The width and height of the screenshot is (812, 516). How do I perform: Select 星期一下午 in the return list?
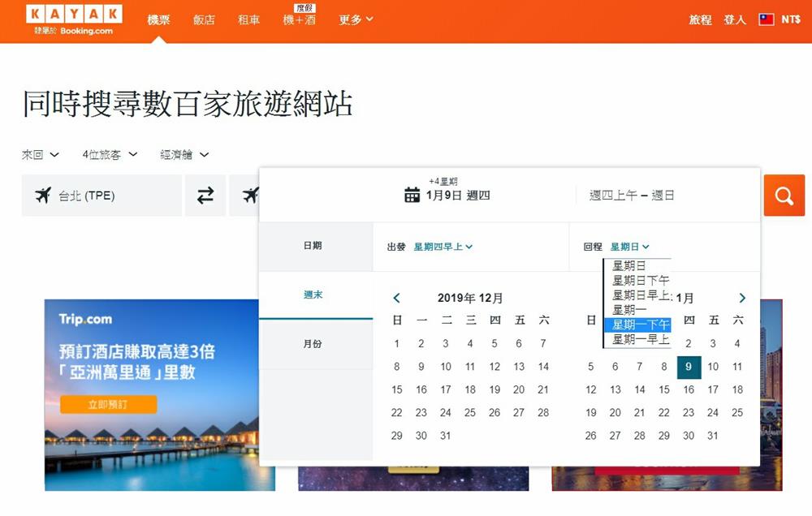[641, 325]
